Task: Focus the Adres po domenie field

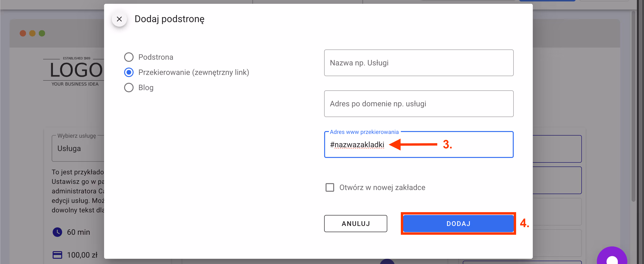Action: [418, 104]
